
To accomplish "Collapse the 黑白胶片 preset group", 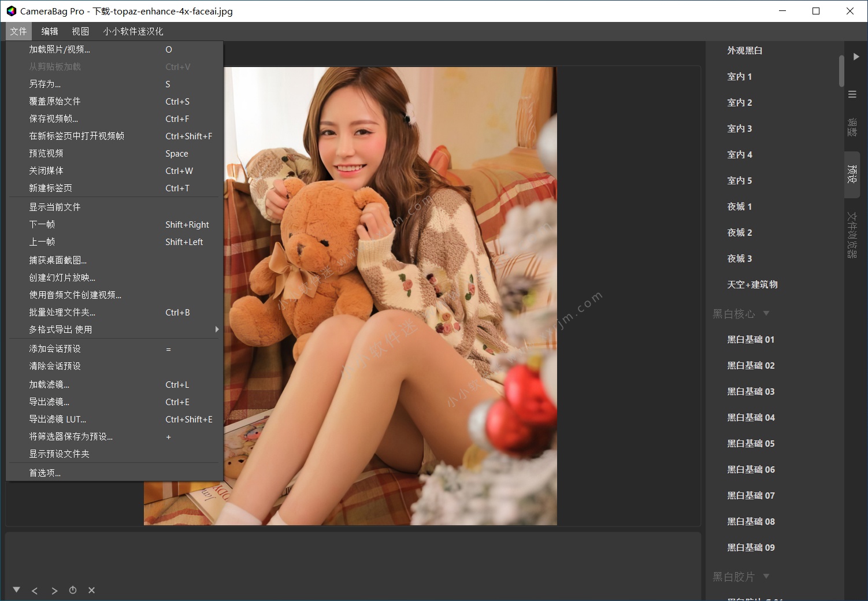I will pos(766,576).
